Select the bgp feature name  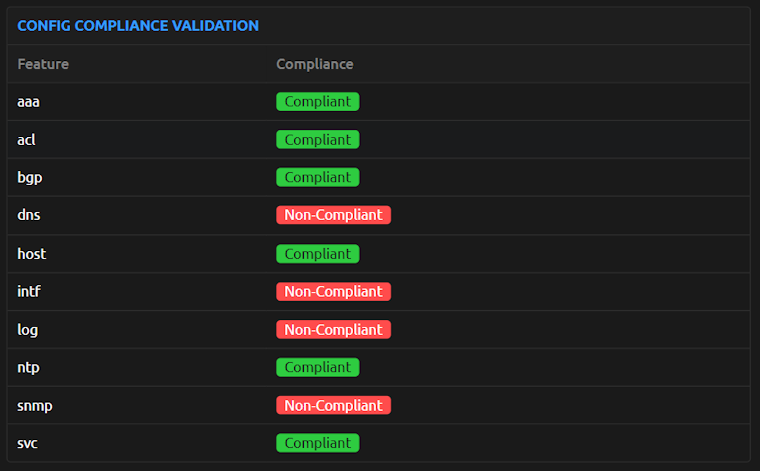(x=30, y=178)
